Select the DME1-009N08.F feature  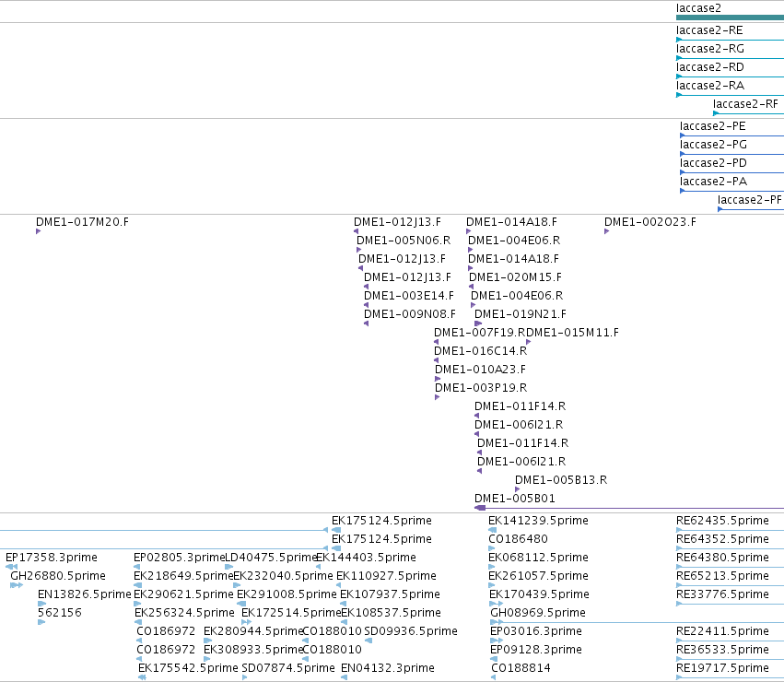409,314
